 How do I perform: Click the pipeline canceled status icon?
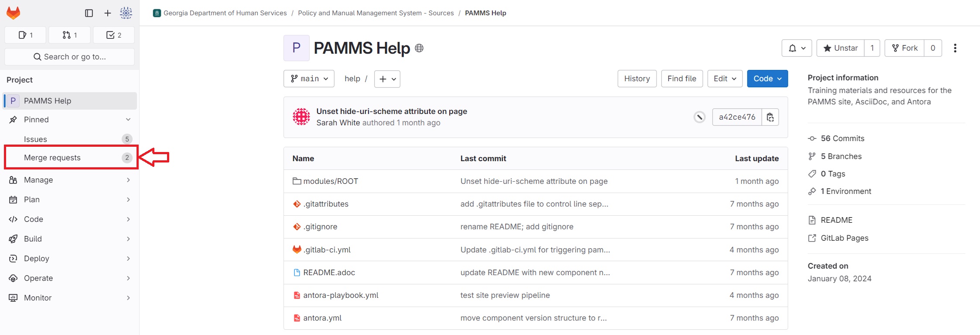click(x=700, y=117)
